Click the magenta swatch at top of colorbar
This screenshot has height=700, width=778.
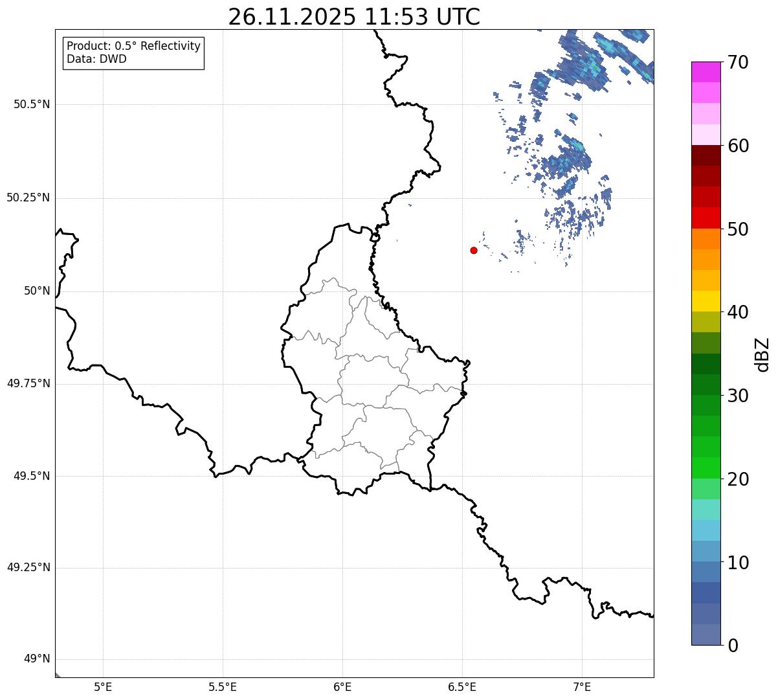tap(706, 72)
